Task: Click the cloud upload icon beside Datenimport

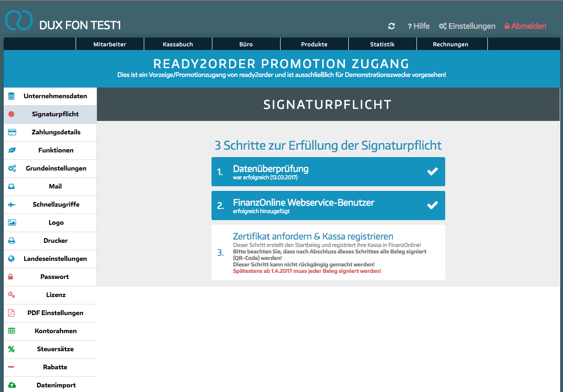Action: tap(12, 385)
